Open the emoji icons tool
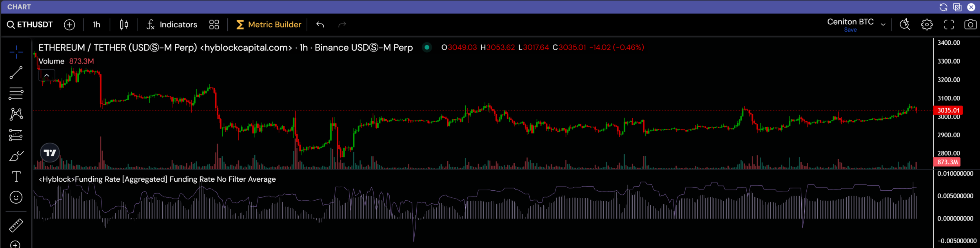Viewport: 980px width, 248px height. click(x=16, y=197)
